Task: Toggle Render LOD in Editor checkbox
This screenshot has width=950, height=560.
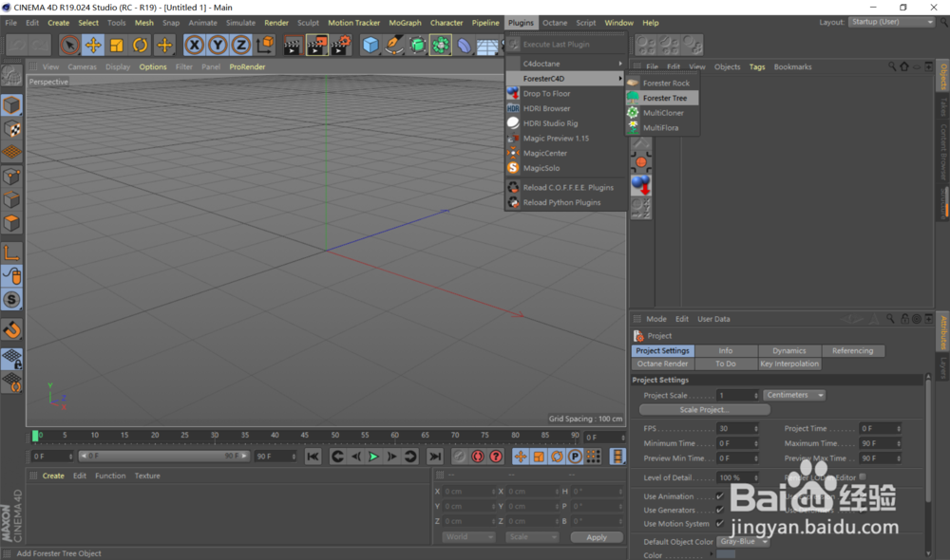Action: click(x=863, y=477)
